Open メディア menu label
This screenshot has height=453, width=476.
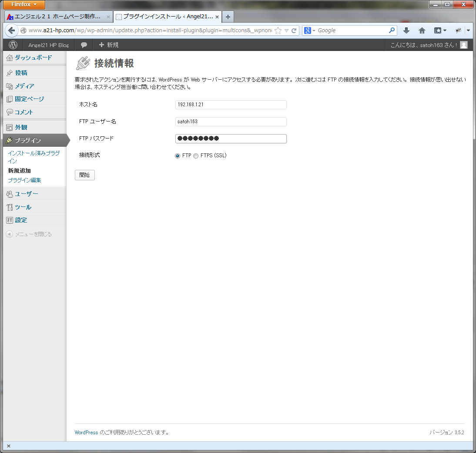pos(24,86)
